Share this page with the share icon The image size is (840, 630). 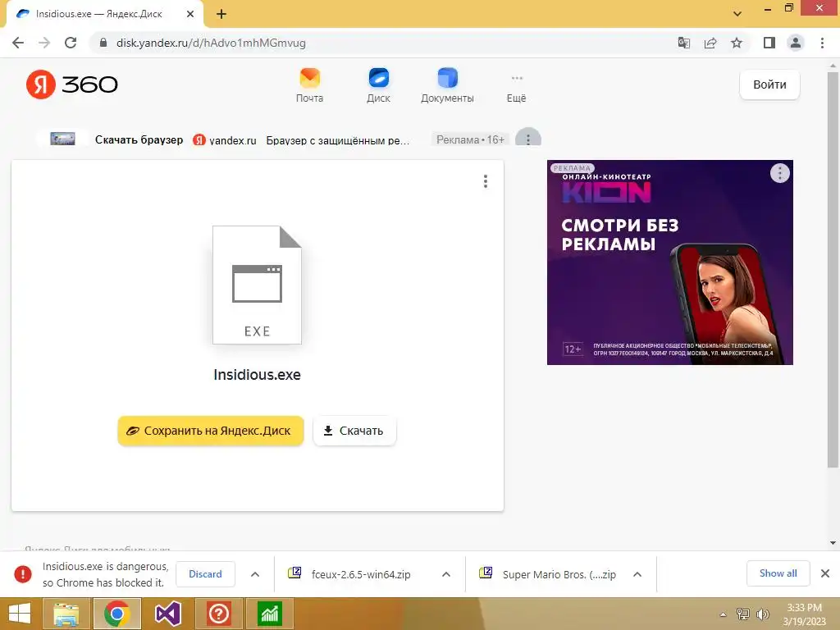pyautogui.click(x=710, y=43)
